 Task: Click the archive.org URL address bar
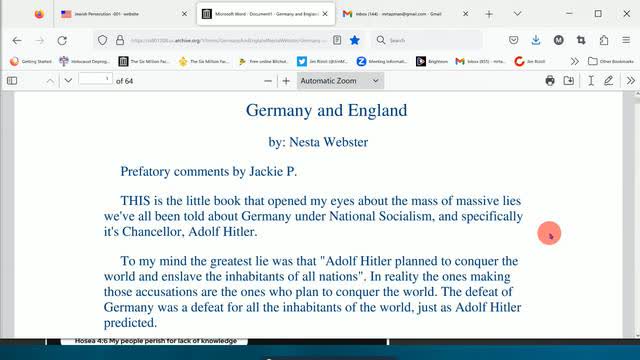229,40
